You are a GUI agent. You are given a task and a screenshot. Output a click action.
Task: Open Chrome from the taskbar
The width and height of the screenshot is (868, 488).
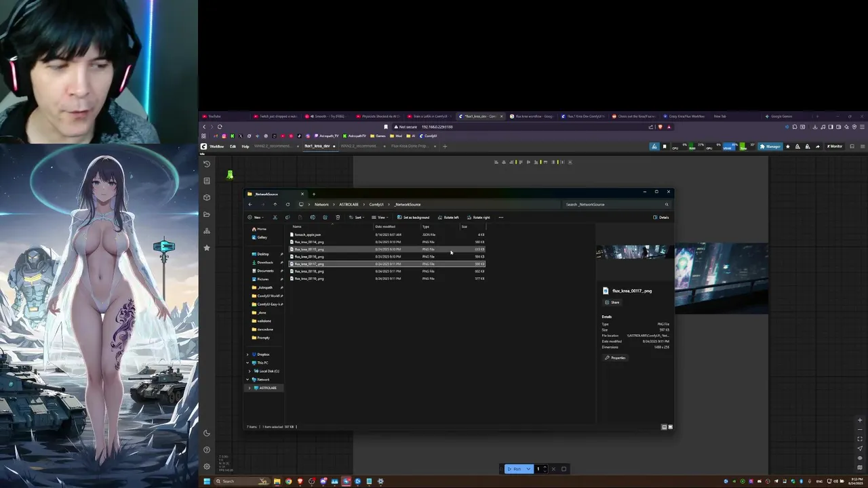[288, 481]
